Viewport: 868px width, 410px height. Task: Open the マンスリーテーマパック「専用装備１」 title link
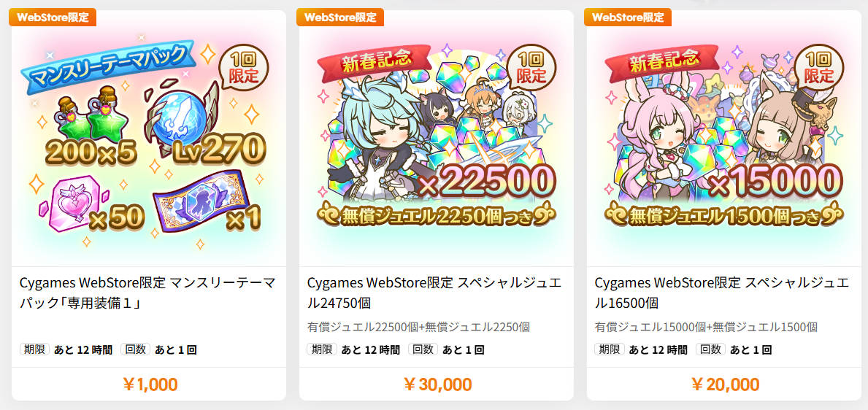coord(147,293)
